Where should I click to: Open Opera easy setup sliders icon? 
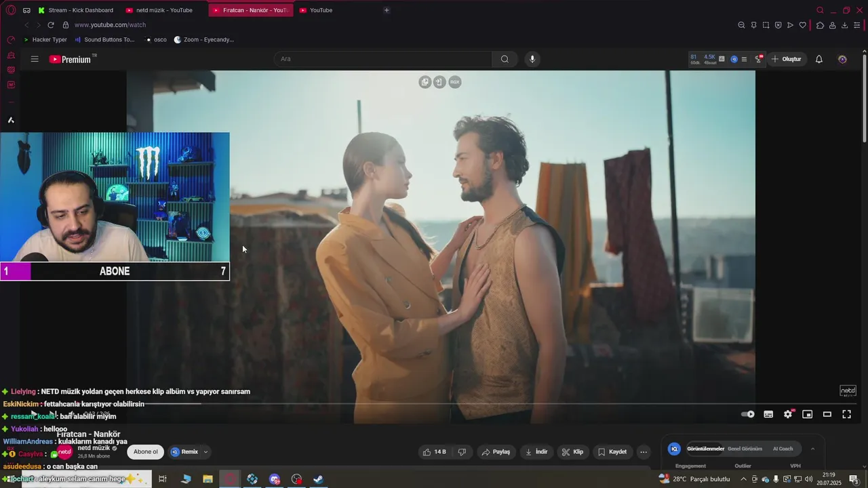[857, 25]
